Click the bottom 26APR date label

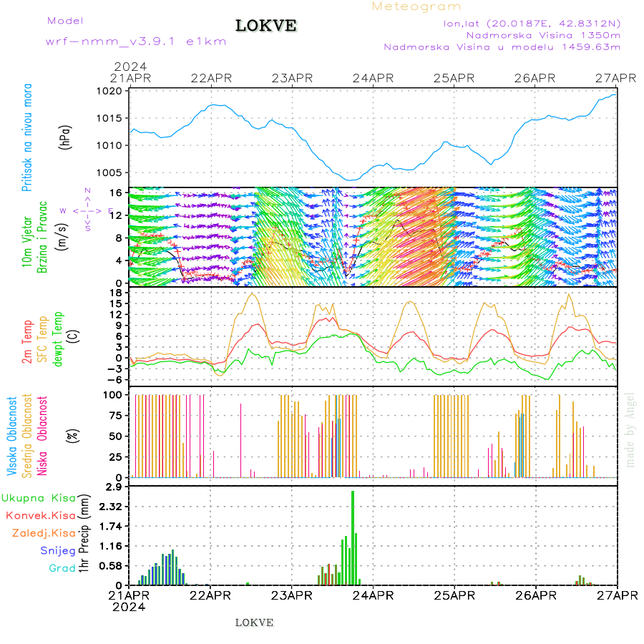(x=535, y=595)
